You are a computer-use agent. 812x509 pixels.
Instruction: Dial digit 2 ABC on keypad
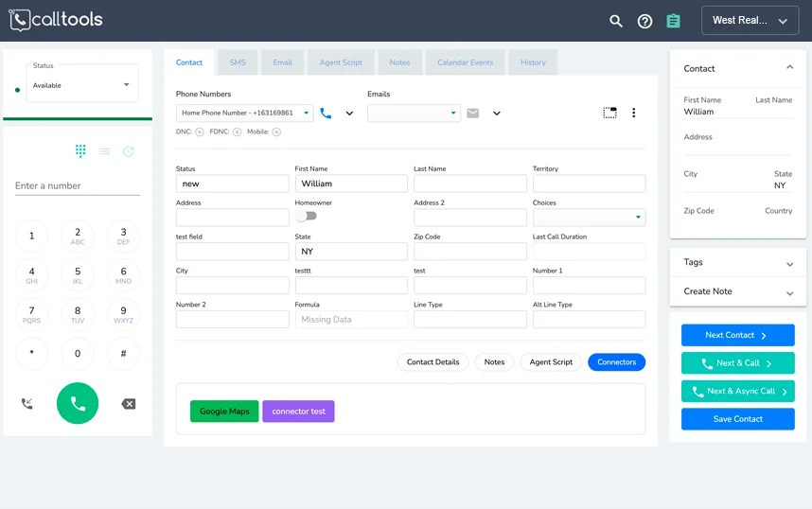click(x=78, y=236)
